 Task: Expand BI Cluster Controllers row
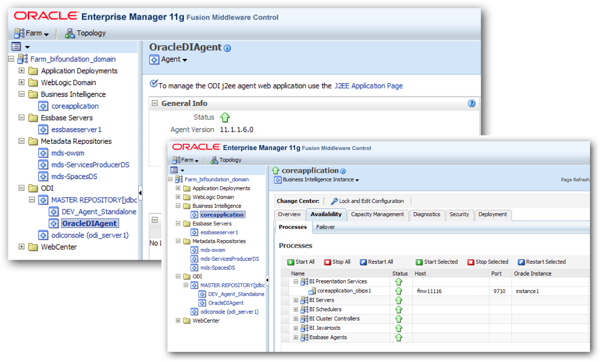coord(295,319)
